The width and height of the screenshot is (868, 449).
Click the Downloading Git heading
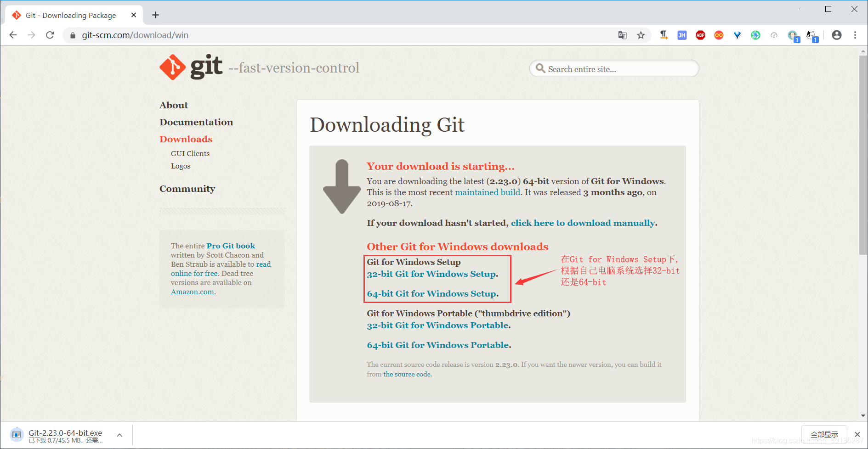[x=387, y=125]
